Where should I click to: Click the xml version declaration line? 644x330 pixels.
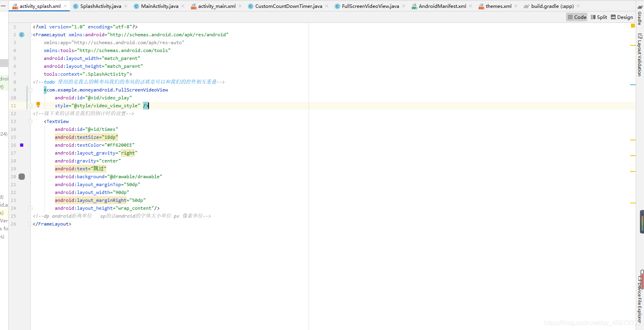85,27
